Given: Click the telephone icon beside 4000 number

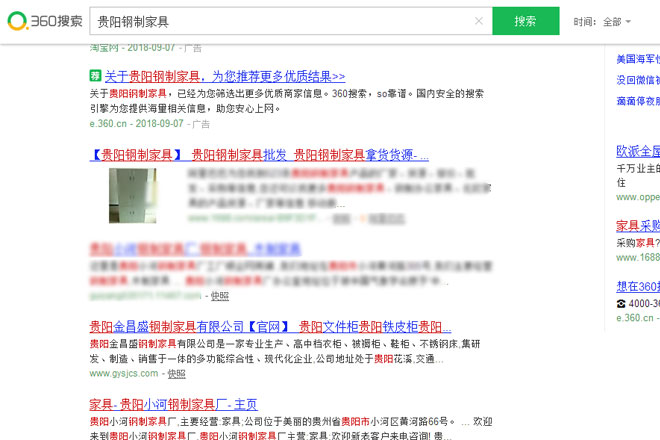Looking at the screenshot, I should coord(621,304).
